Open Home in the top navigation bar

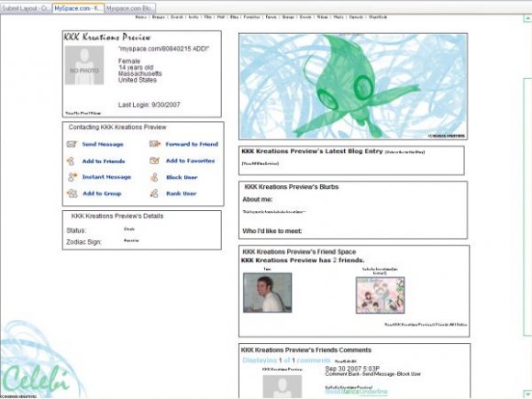coord(140,17)
